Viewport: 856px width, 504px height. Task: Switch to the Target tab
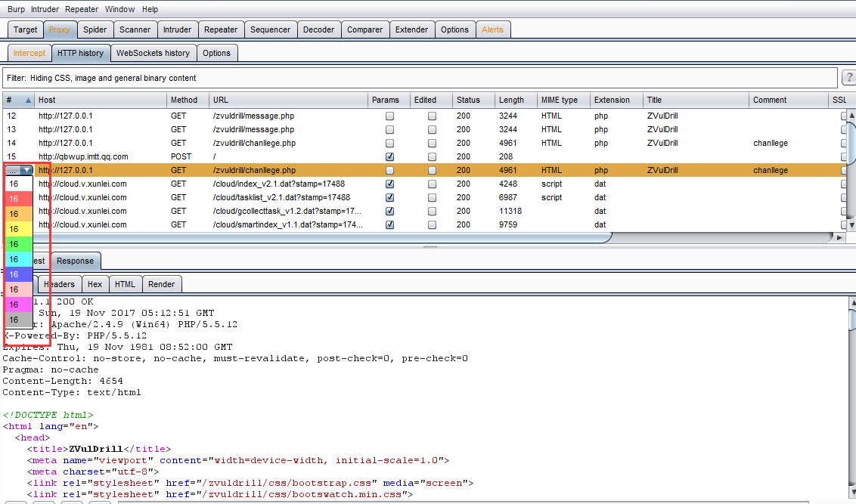pyautogui.click(x=26, y=29)
